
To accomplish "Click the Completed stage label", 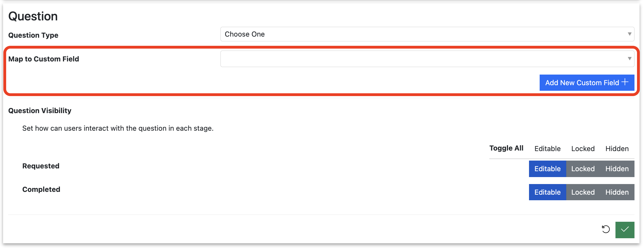I will (x=41, y=189).
